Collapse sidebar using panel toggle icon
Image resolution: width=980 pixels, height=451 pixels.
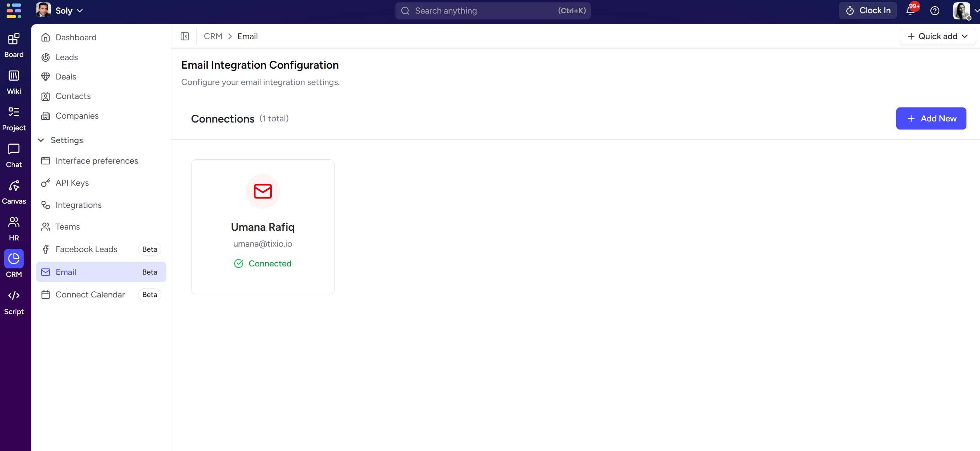click(185, 36)
